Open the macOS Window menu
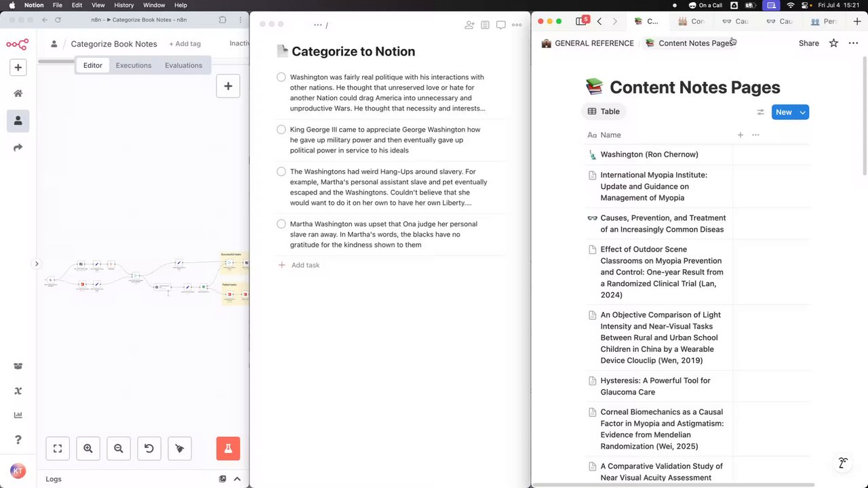The height and width of the screenshot is (488, 868). [x=154, y=5]
